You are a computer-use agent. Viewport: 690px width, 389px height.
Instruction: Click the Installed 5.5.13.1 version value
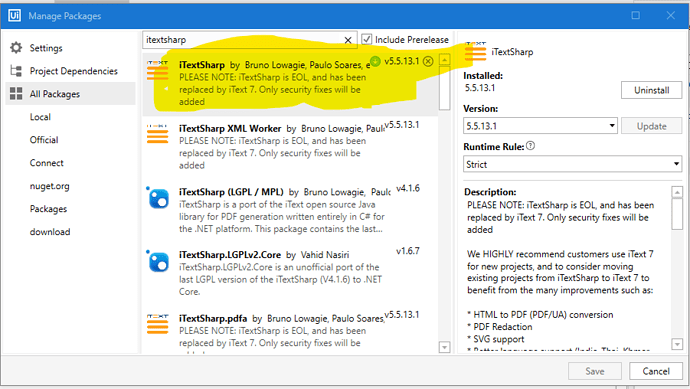click(480, 88)
